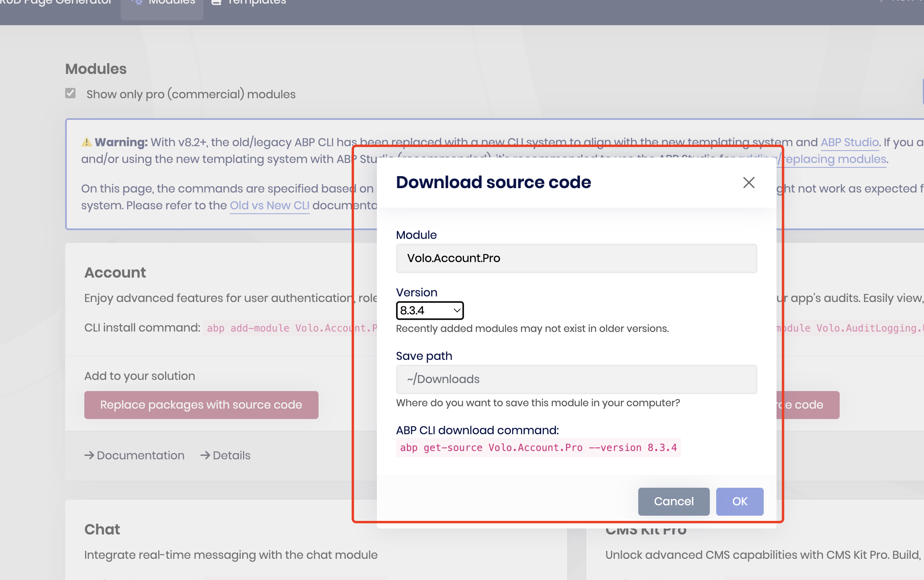This screenshot has width=924, height=580.
Task: Switch to the Modules tab
Action: 172,2
